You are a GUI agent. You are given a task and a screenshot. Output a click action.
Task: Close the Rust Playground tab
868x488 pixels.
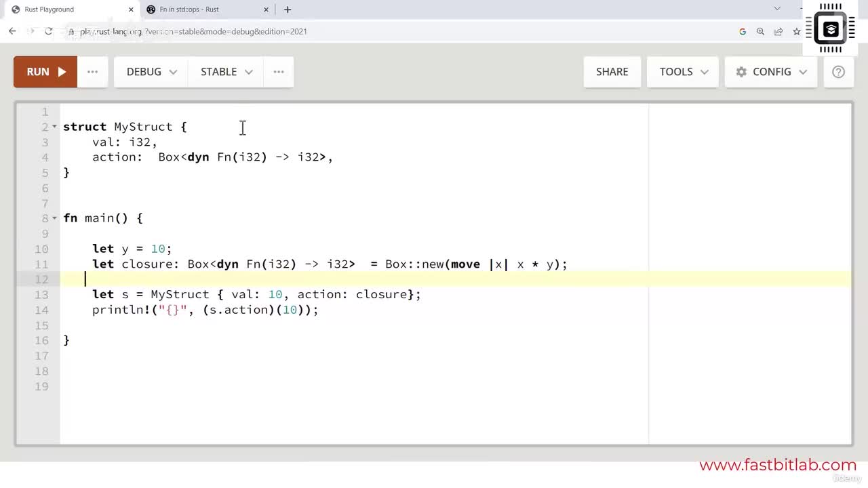click(130, 9)
